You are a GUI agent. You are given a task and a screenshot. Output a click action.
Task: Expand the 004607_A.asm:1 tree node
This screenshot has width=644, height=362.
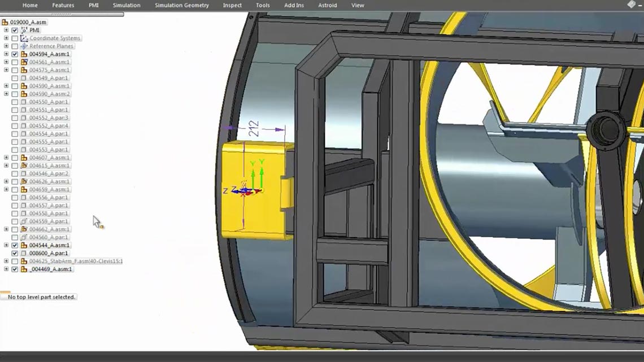[6, 158]
